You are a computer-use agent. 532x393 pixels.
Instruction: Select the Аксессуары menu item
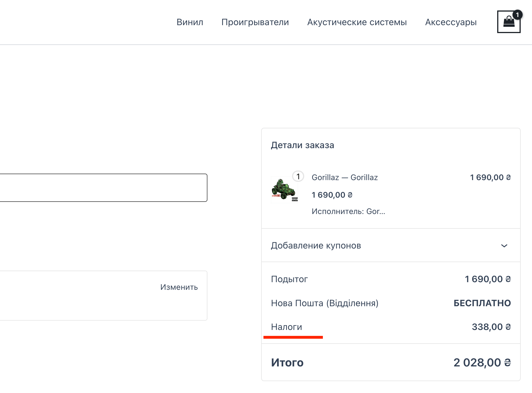coord(451,22)
